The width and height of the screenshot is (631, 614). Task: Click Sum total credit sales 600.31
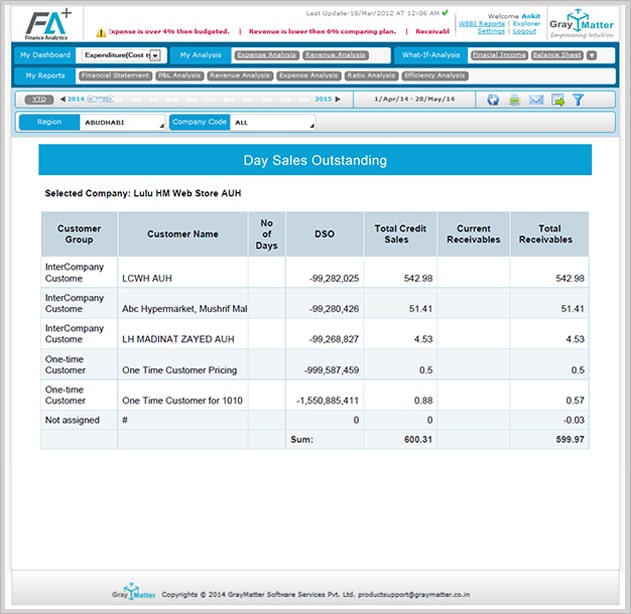(x=418, y=439)
